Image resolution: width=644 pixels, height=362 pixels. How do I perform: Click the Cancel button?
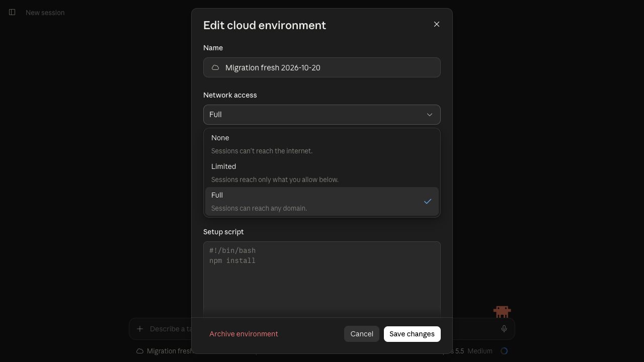pos(362,334)
